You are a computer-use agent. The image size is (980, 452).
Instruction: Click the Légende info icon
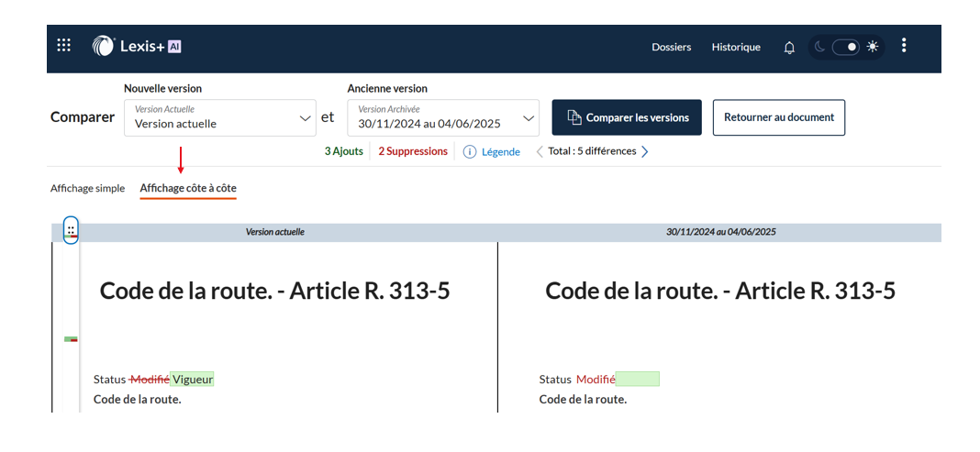pyautogui.click(x=470, y=152)
